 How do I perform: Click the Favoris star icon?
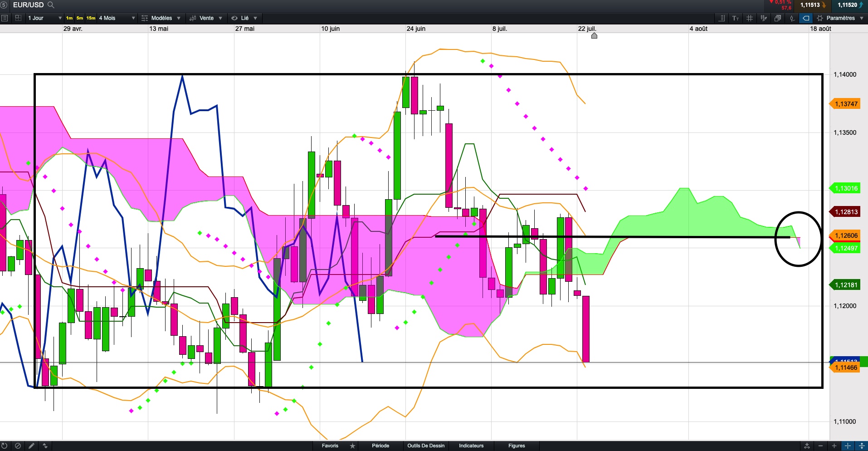pos(353,446)
